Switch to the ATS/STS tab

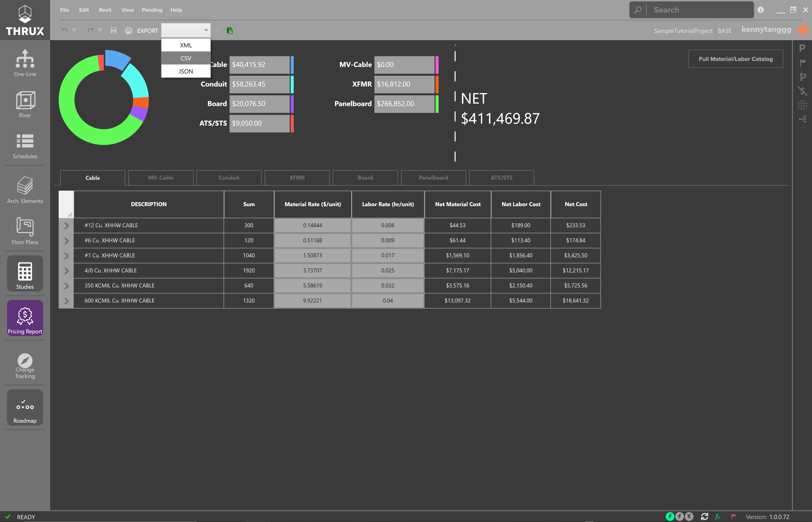(501, 178)
